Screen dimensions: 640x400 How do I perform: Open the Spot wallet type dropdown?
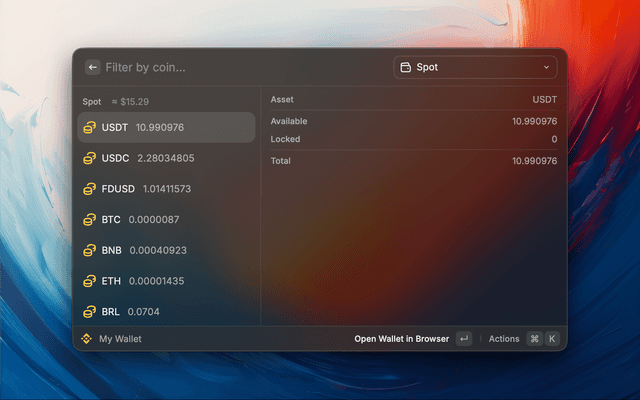475,67
